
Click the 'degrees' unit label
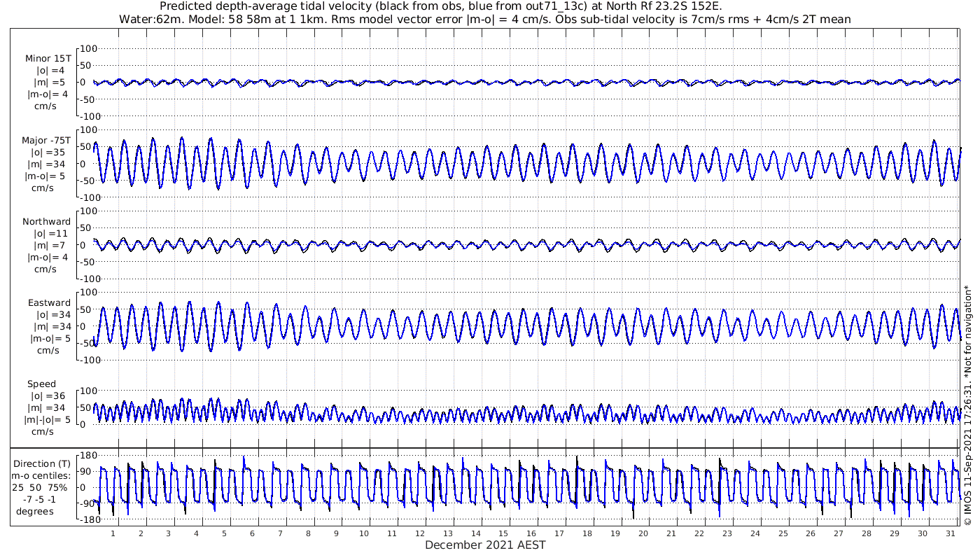36,511
